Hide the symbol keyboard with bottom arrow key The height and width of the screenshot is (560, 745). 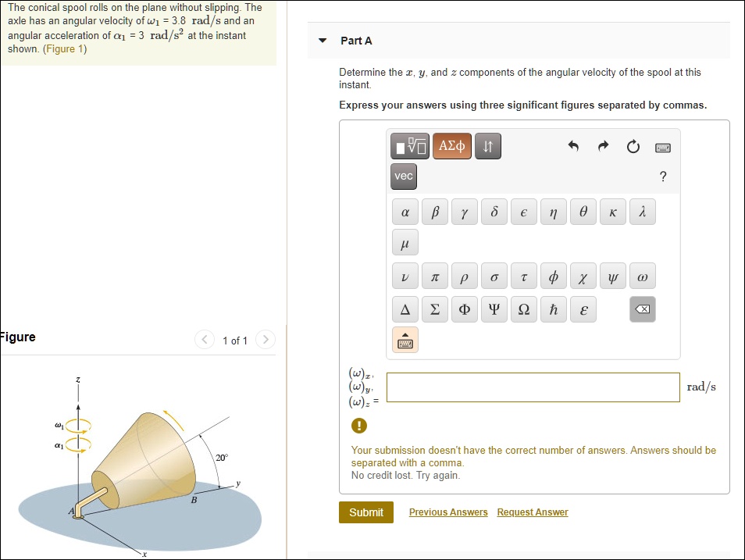point(405,339)
